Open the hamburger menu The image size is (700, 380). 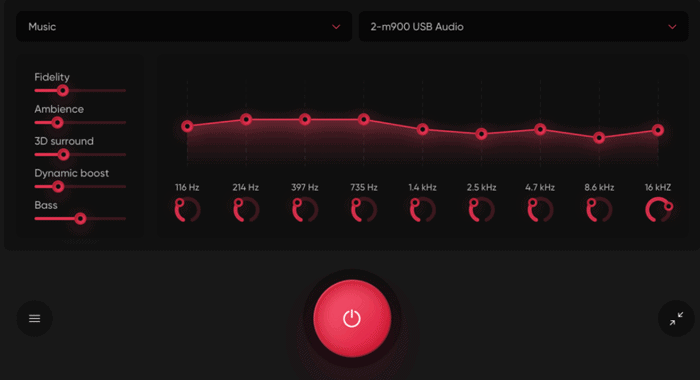tap(34, 318)
